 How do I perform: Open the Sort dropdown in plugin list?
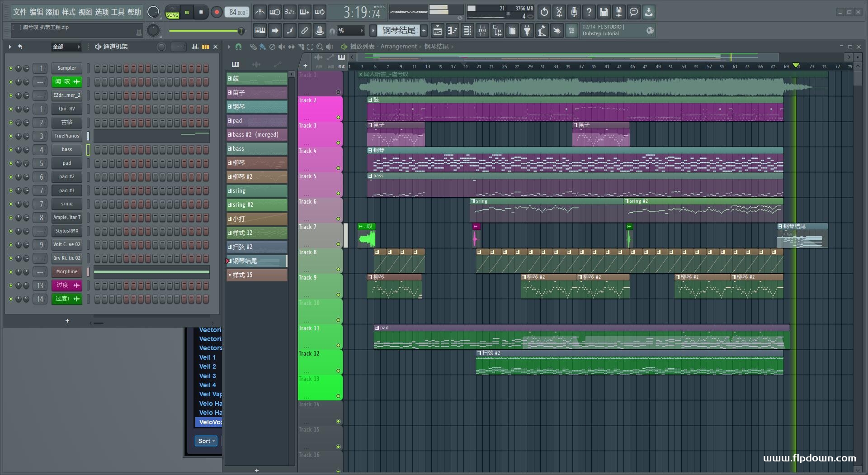[207, 441]
